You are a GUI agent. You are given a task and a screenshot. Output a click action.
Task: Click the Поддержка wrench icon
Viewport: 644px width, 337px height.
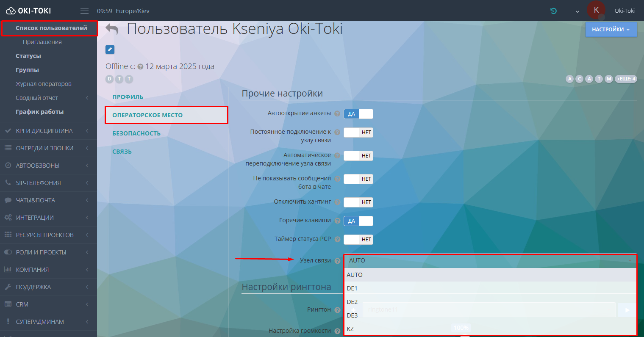pyautogui.click(x=8, y=287)
